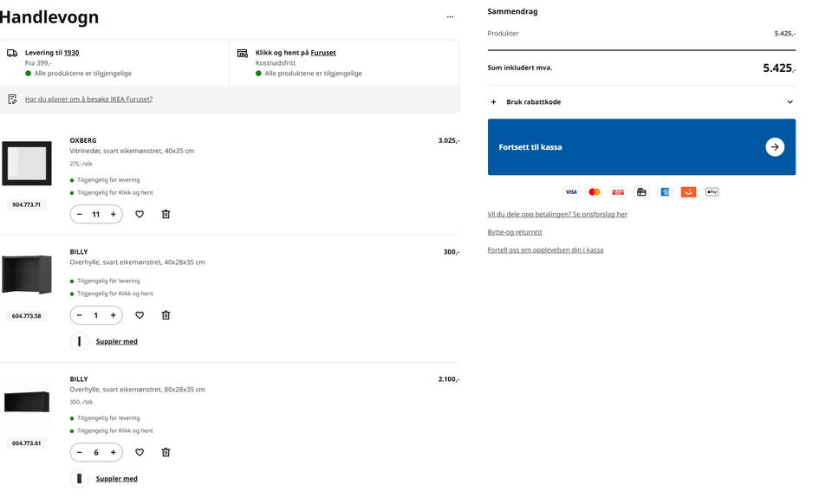Click article number 904.773.71
This screenshot has height=504, width=832.
[27, 204]
